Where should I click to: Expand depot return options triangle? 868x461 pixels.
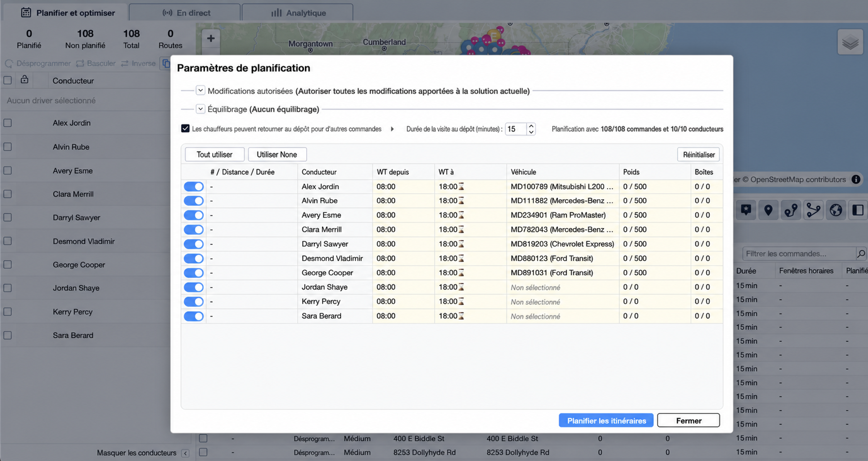392,129
